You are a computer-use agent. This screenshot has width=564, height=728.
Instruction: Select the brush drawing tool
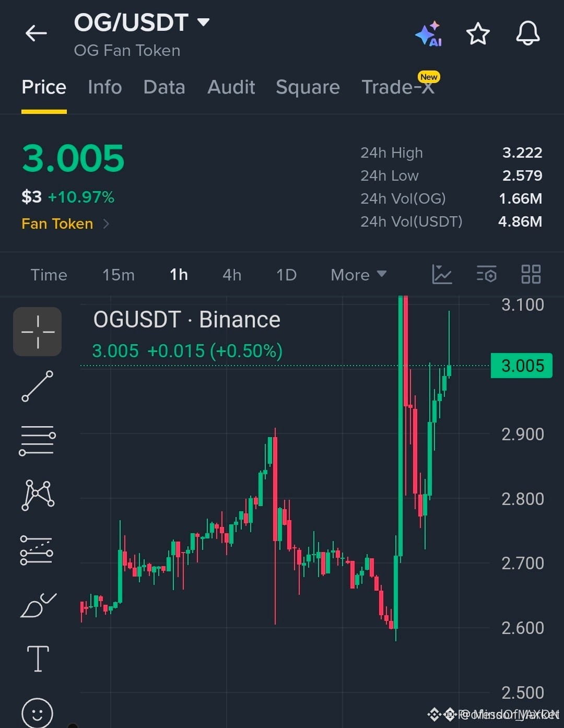(x=38, y=605)
